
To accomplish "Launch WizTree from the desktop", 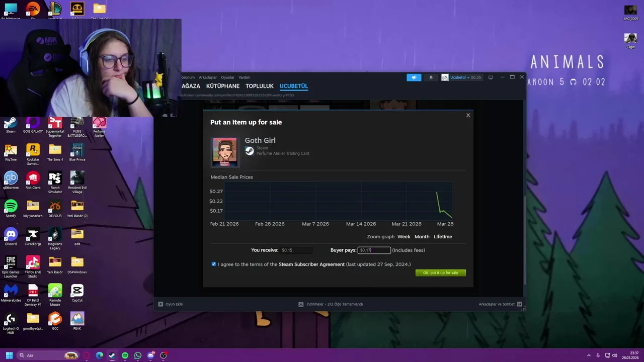I will 11,153.
